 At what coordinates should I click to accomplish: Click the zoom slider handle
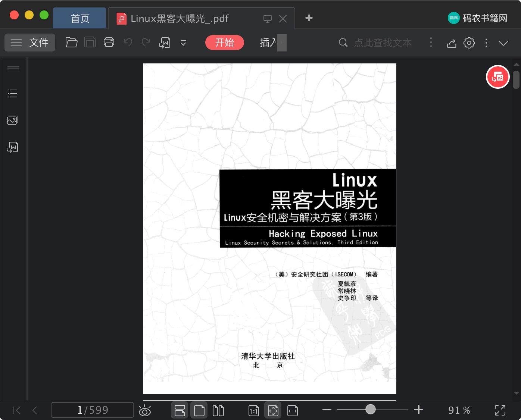[371, 409]
